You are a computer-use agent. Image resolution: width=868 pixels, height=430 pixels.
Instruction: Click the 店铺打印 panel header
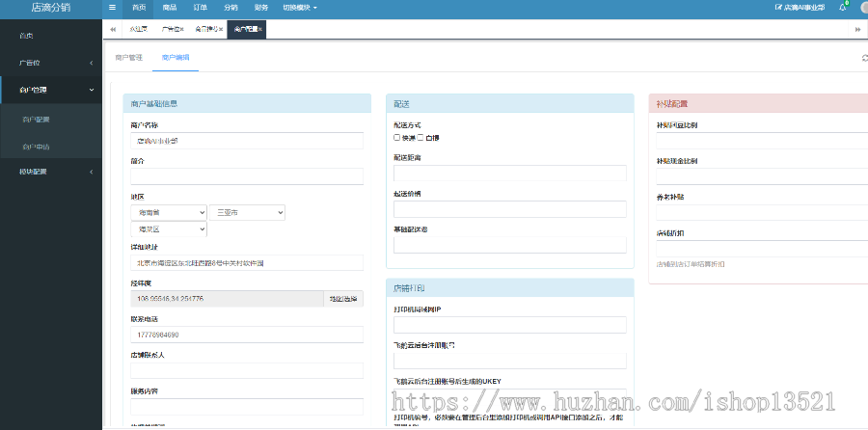(x=510, y=287)
